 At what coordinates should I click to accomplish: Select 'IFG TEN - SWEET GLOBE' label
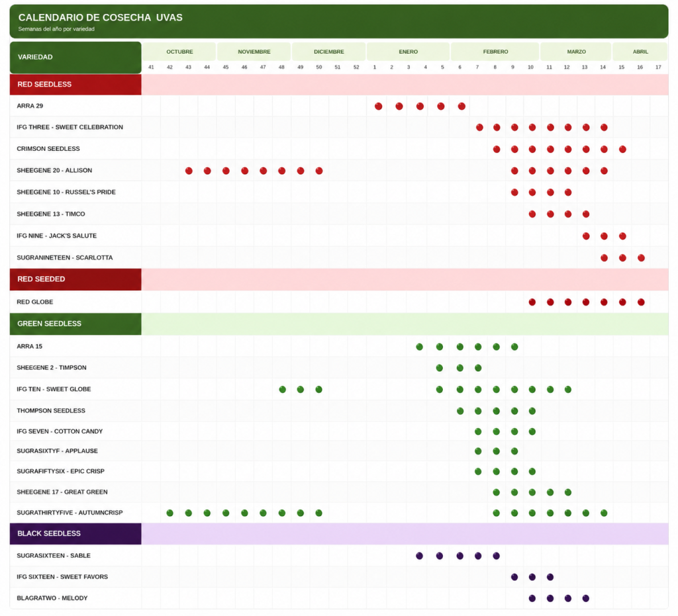pos(54,389)
